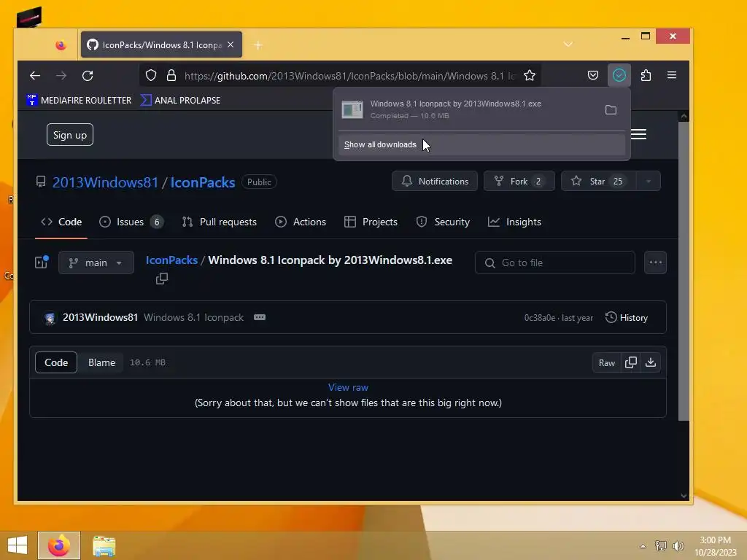Click the padlock site security icon
This screenshot has width=747, height=560.
(x=171, y=75)
